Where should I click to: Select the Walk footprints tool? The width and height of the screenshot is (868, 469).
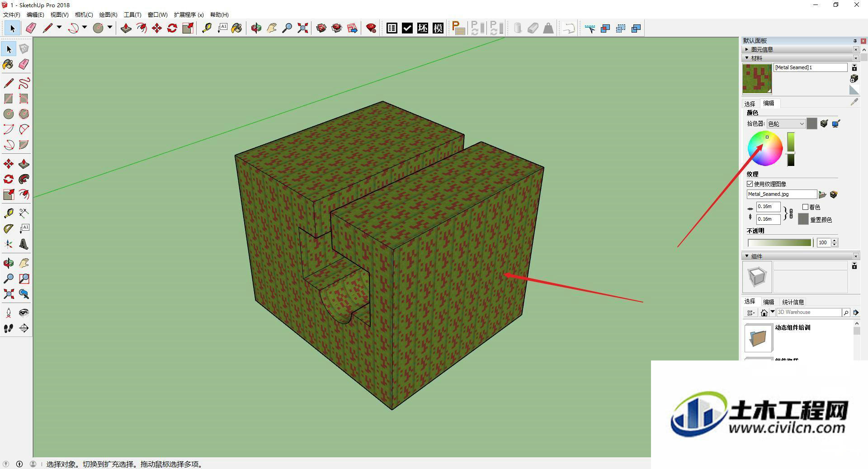[9, 328]
